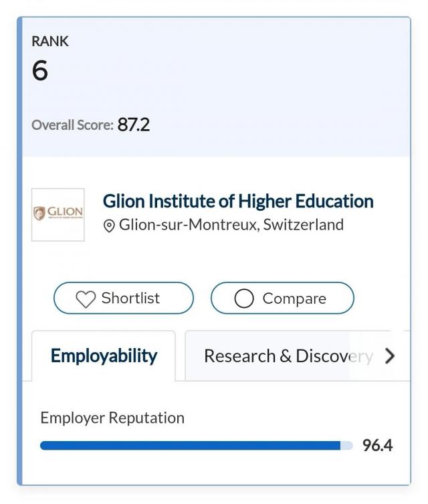Image resolution: width=428 pixels, height=504 pixels.
Task: Click the location pin icon
Action: pos(109,226)
